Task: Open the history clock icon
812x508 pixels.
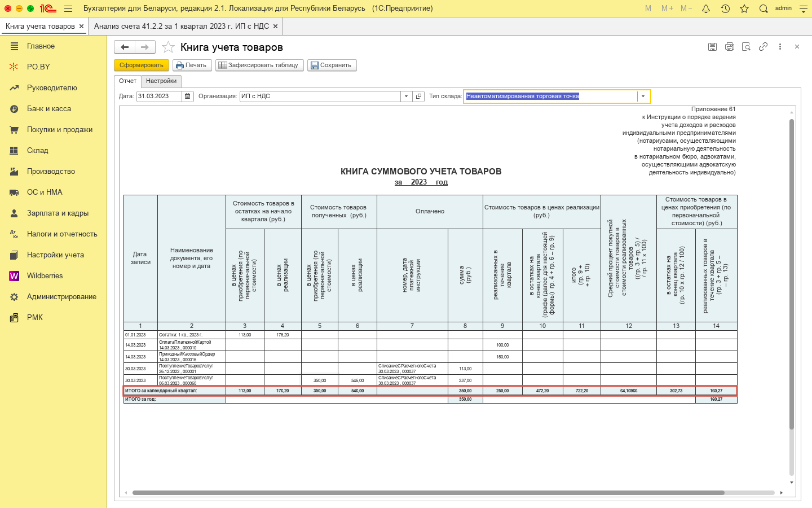Action: click(725, 8)
